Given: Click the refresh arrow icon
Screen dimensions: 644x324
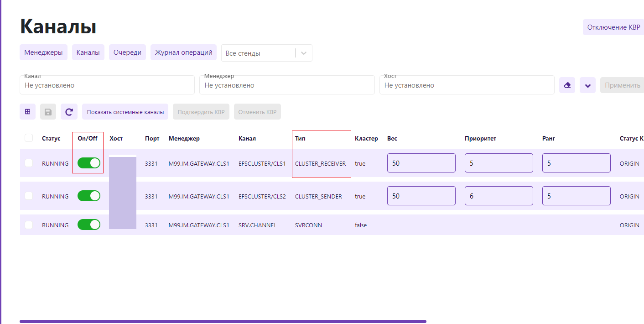Looking at the screenshot, I should (x=69, y=112).
